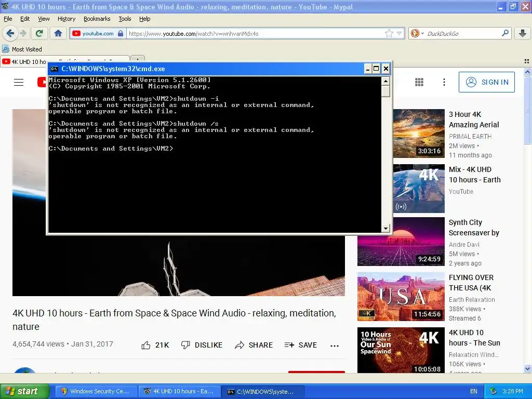Click the DuckDuckGo search field
Image resolution: width=532 pixels, height=399 pixels.
click(462, 34)
